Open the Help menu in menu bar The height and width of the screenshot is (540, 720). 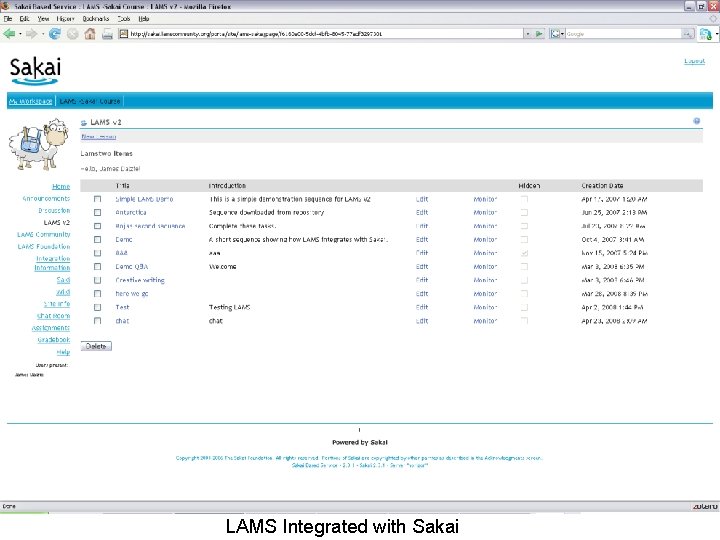tap(144, 19)
